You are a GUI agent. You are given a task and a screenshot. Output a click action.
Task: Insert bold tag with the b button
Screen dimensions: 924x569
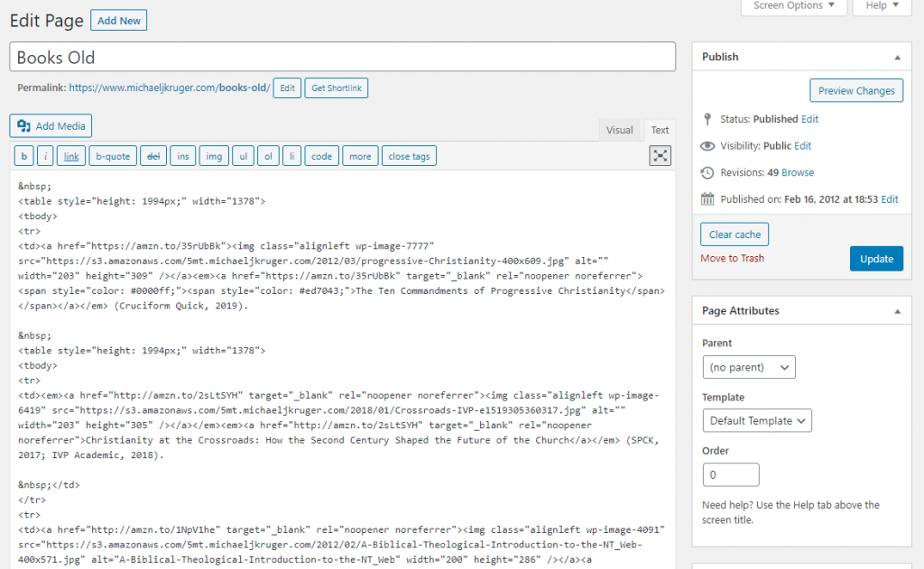[23, 156]
